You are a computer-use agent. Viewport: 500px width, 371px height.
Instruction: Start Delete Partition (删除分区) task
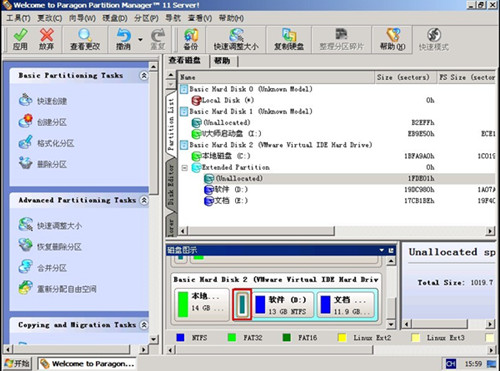pyautogui.click(x=43, y=164)
